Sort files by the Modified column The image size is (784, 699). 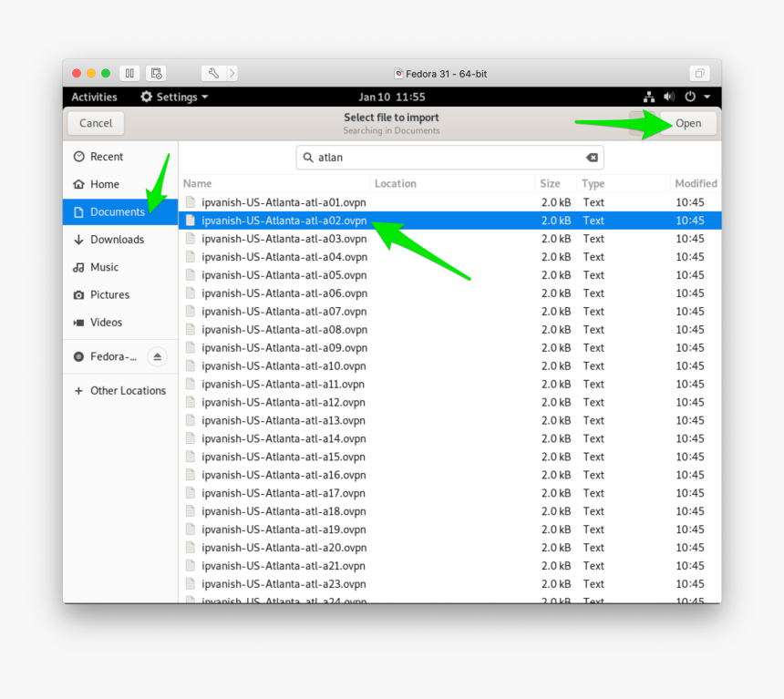point(695,183)
